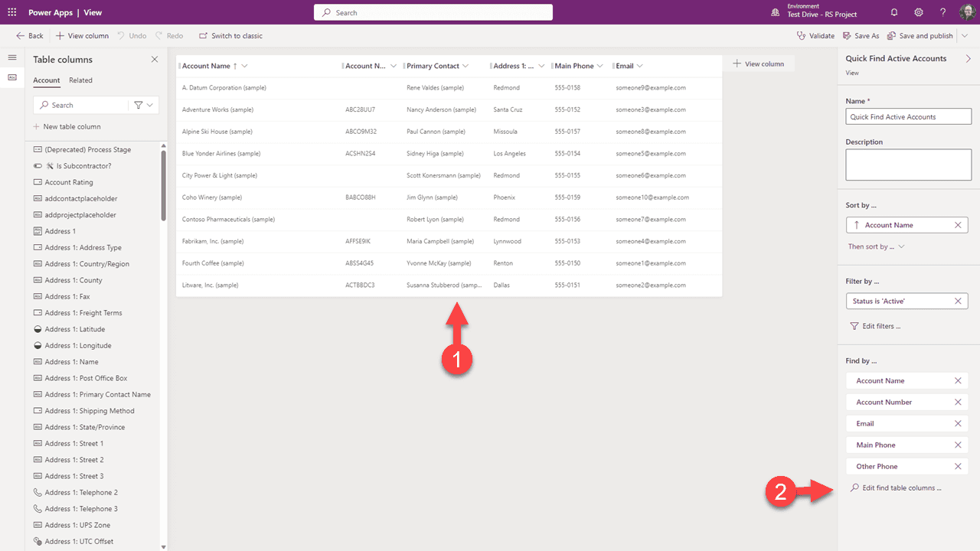Click the notifications bell icon

[894, 12]
